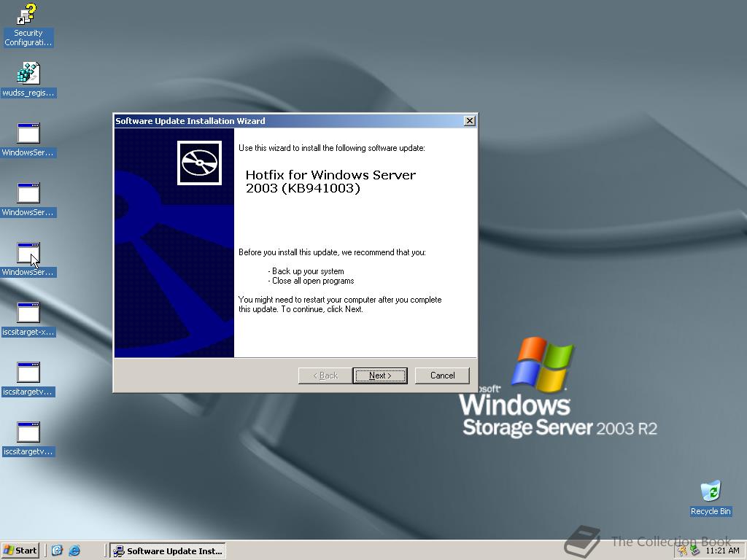The width and height of the screenshot is (747, 560).
Task: Click the Next button in the update wizard
Action: click(379, 376)
